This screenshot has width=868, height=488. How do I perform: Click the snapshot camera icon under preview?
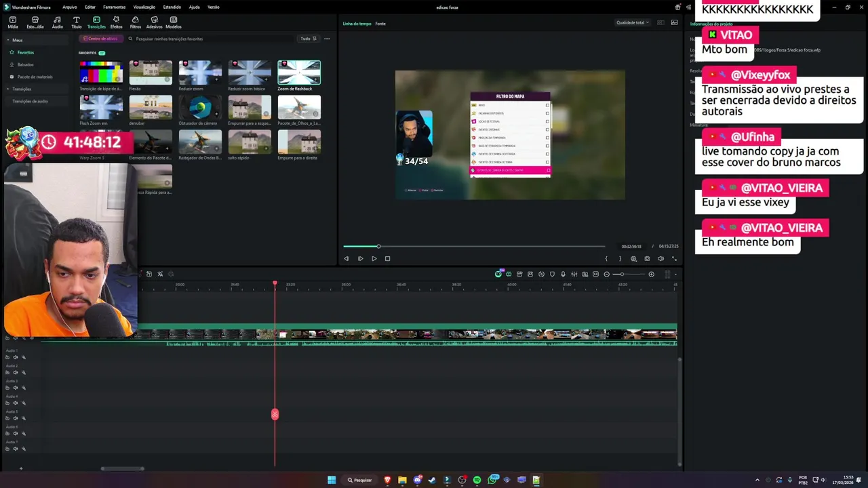[647, 258]
